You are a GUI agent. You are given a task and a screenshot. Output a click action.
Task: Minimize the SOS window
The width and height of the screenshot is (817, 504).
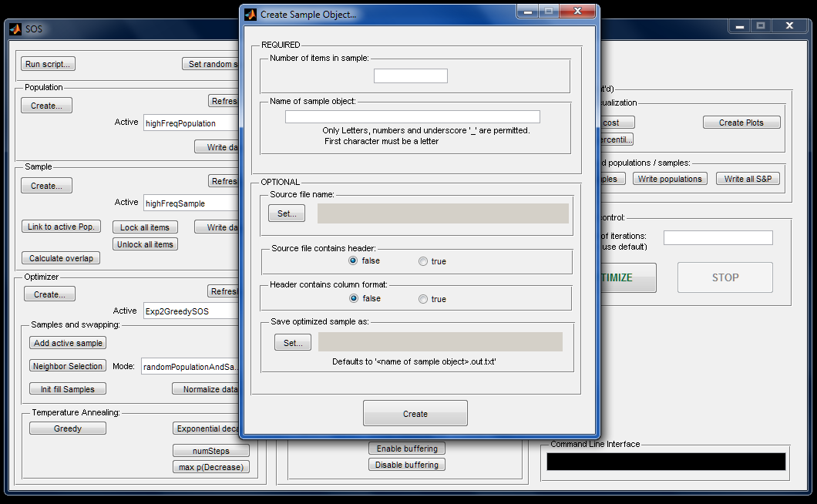[740, 26]
